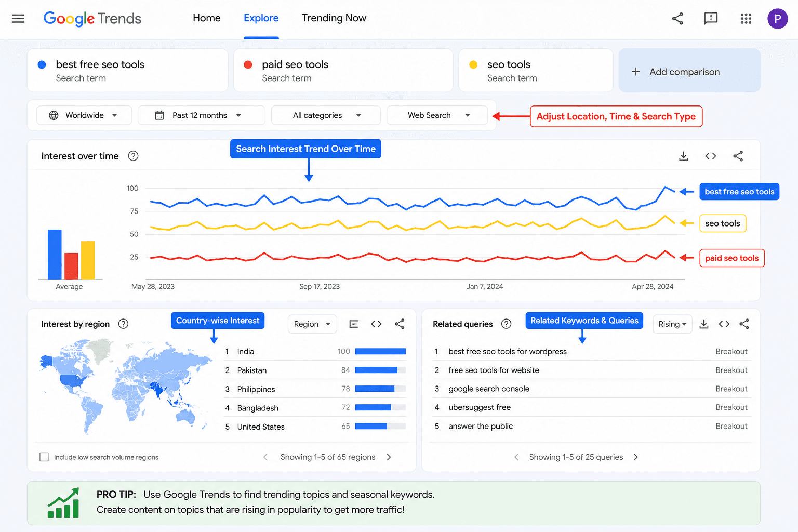Expand the All categories dropdown

point(326,115)
